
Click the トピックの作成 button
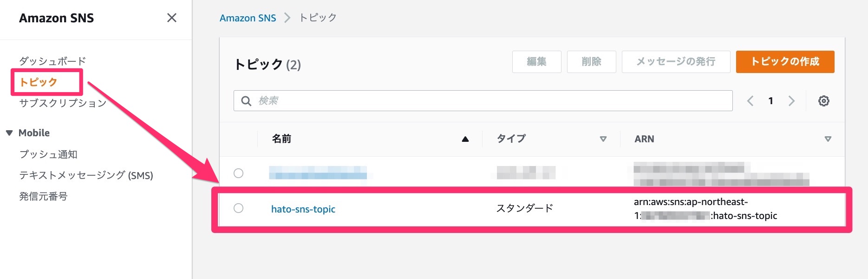[x=785, y=61]
